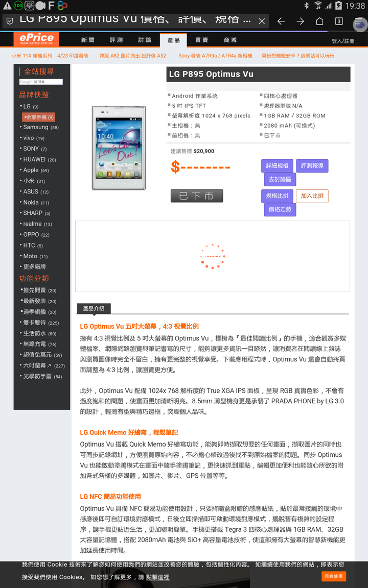Open the 果粉想體驗安卓 news link
This screenshot has width=368, height=588.
(x=298, y=56)
